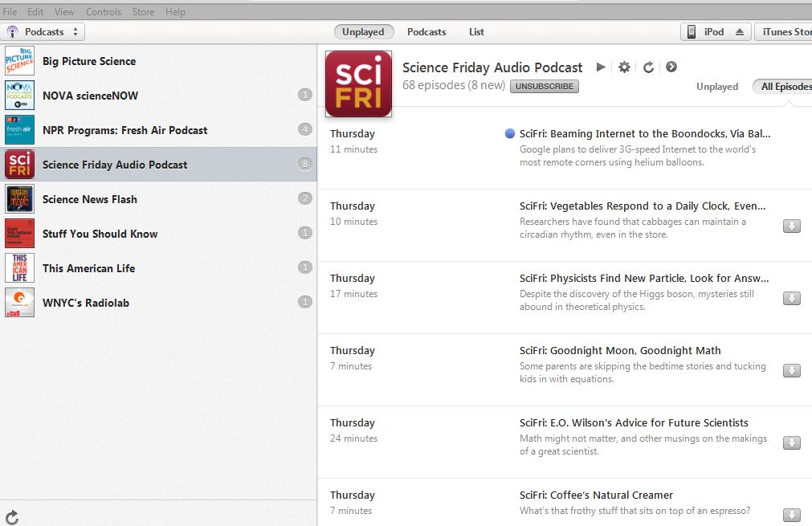The height and width of the screenshot is (526, 812).
Task: Select episode Physicists Find New Particle
Action: click(x=565, y=298)
